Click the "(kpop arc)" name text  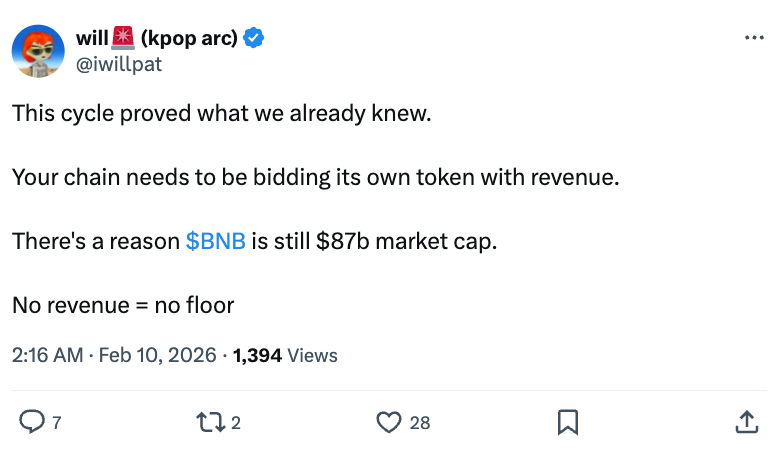coord(189,39)
